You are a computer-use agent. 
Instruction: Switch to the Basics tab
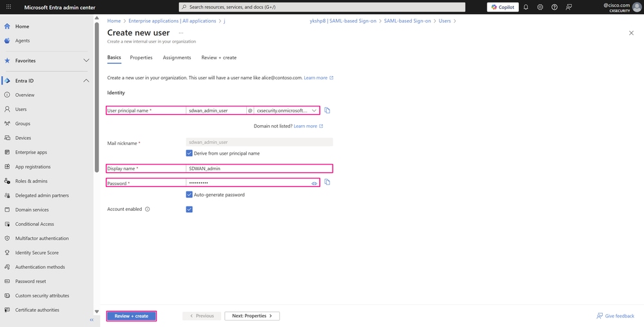point(114,57)
